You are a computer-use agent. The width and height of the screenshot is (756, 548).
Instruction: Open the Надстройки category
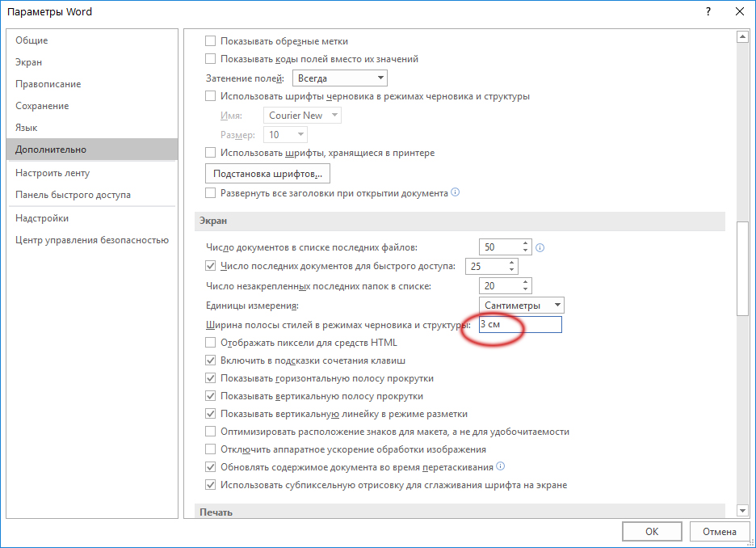(92, 218)
